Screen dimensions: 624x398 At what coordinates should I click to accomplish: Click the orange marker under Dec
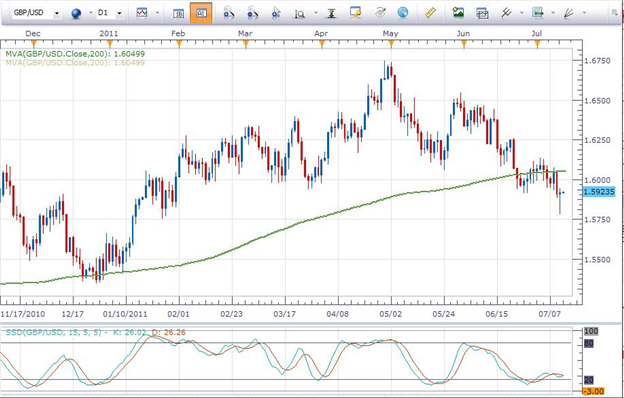(x=33, y=43)
